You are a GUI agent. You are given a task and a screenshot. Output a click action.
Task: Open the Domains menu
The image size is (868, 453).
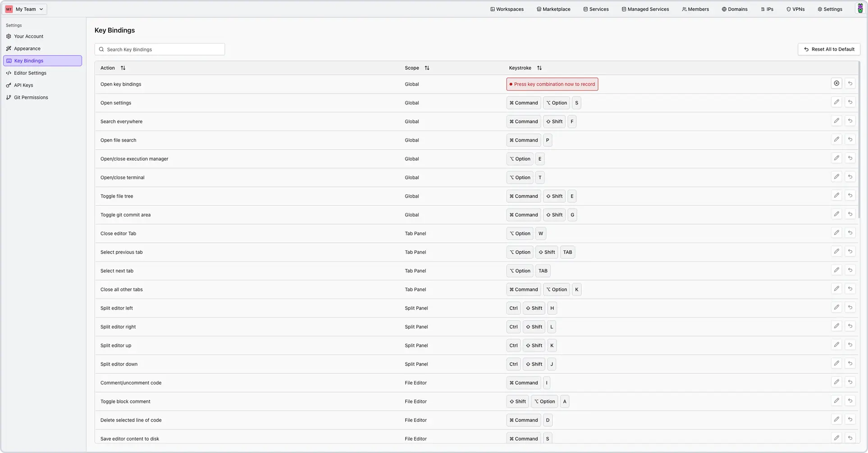735,9
